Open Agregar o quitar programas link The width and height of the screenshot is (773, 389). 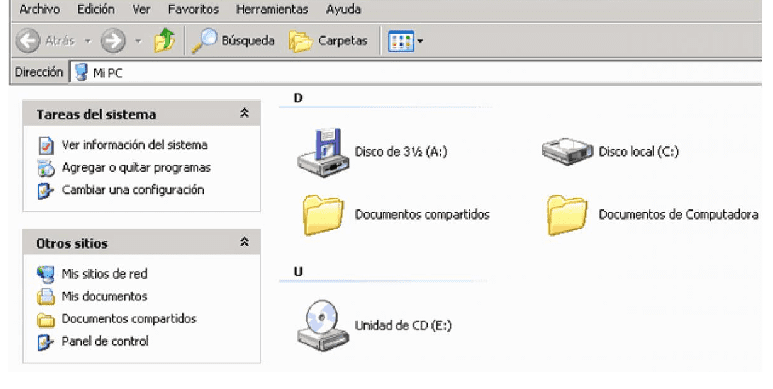(136, 168)
